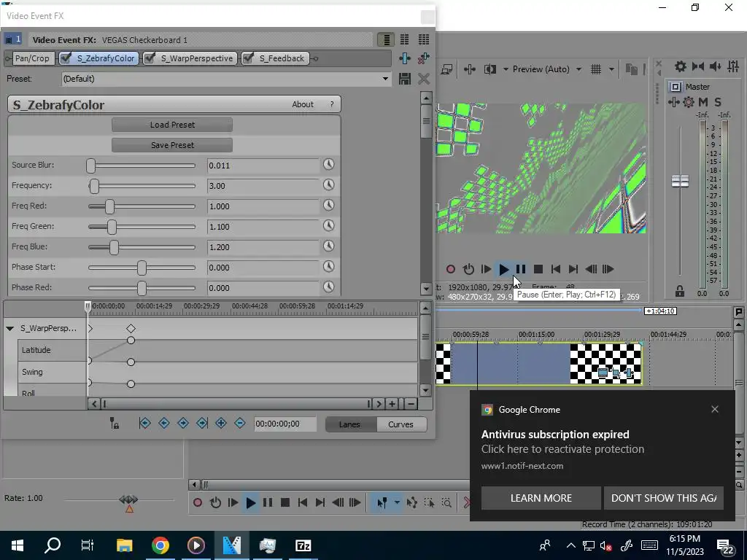Click Play From Start in the preview
Screen dimensions: 747x560
pyautogui.click(x=486, y=270)
